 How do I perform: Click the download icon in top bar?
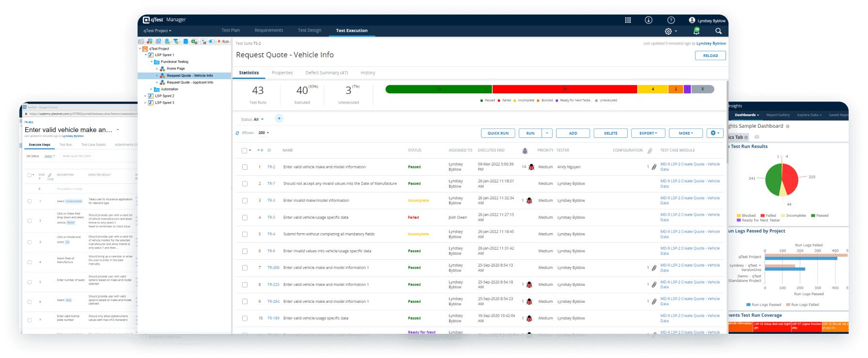649,20
